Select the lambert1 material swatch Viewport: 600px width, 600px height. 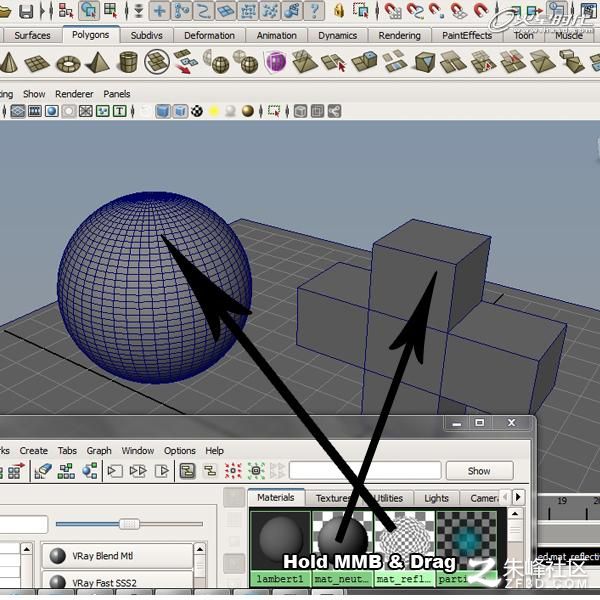pyautogui.click(x=280, y=549)
